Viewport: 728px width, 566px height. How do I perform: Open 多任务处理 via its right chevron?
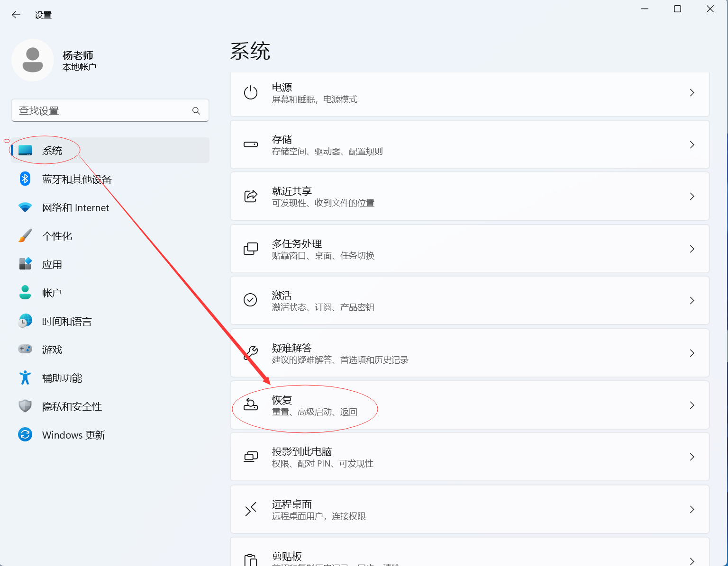692,249
